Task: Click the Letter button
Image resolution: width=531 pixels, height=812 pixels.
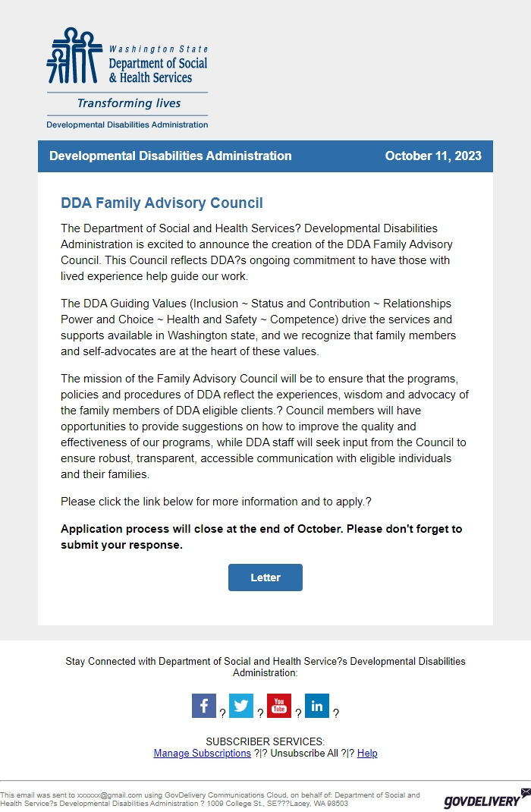Action: point(265,577)
